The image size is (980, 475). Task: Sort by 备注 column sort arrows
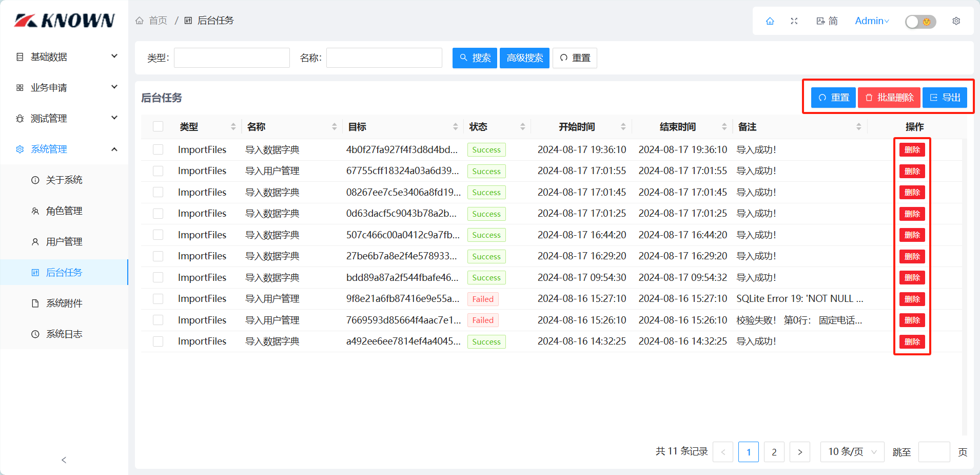859,127
